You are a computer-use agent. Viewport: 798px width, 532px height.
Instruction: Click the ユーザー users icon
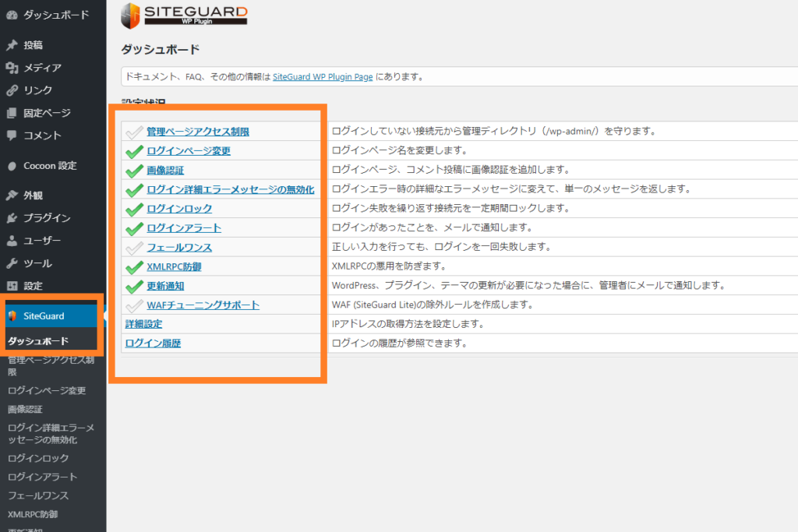9,241
